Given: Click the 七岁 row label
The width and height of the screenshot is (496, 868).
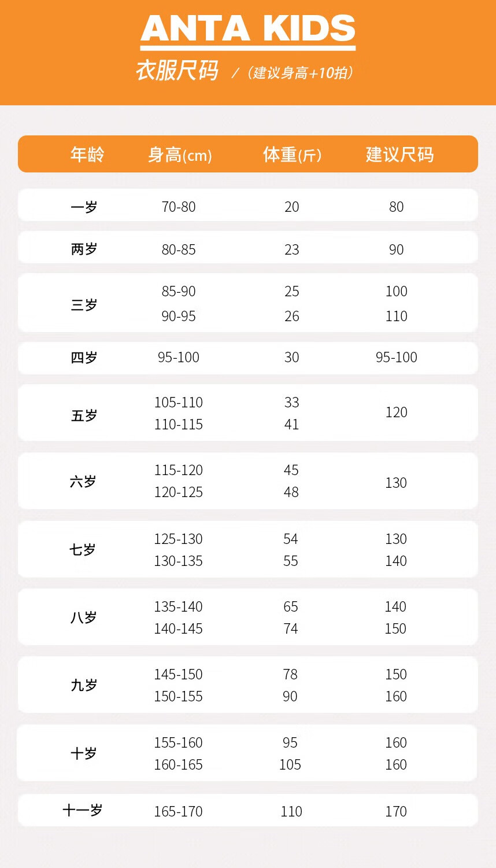Looking at the screenshot, I should click(83, 550).
